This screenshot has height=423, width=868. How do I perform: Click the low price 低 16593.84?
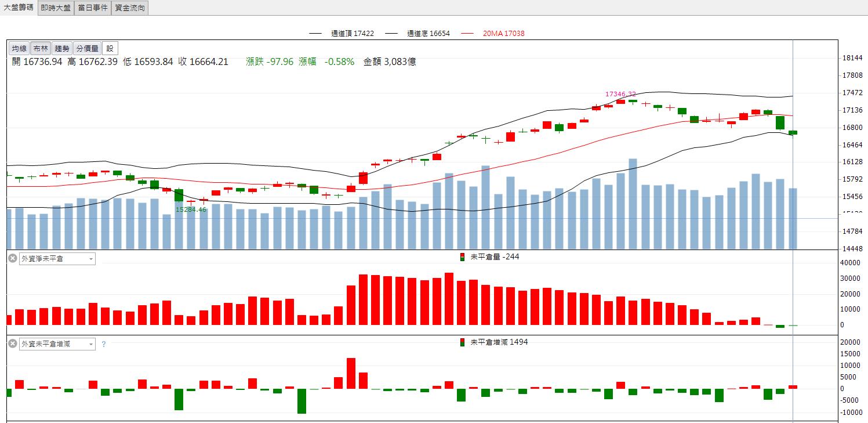[x=148, y=62]
